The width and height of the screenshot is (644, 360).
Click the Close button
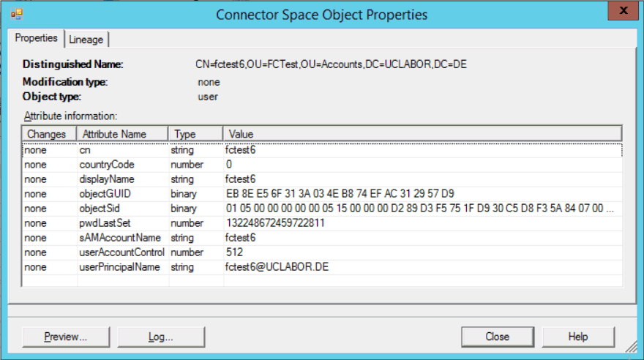pyautogui.click(x=498, y=337)
